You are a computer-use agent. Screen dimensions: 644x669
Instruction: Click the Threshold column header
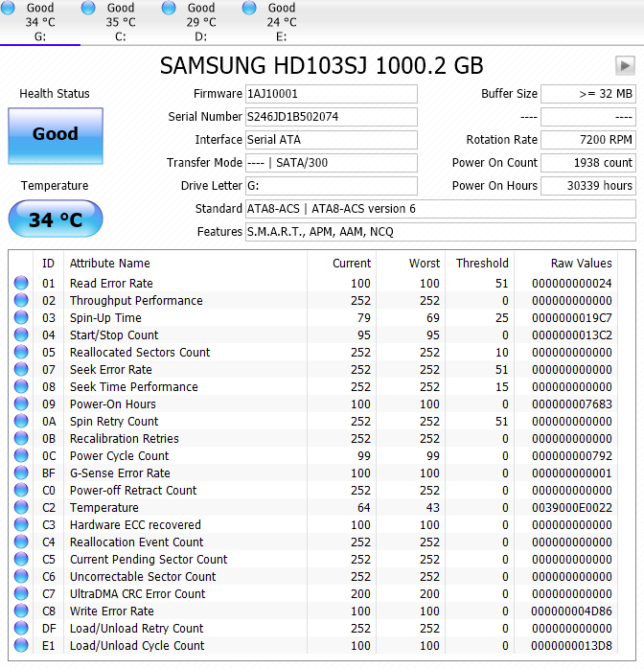tap(480, 264)
